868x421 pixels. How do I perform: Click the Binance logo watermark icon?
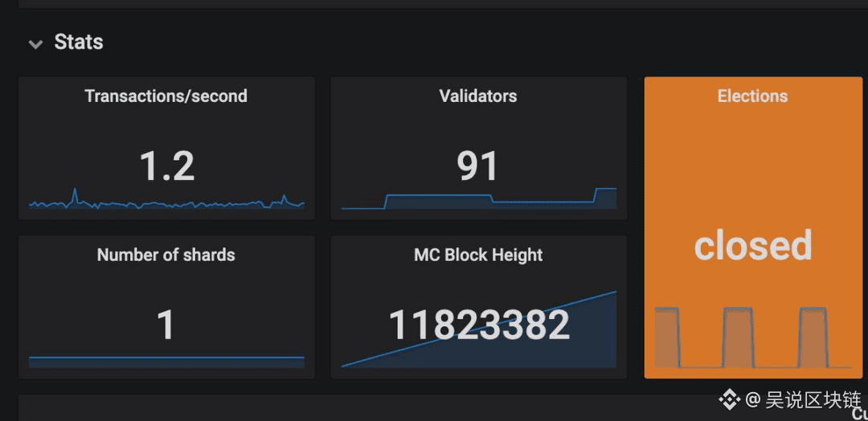(x=729, y=400)
